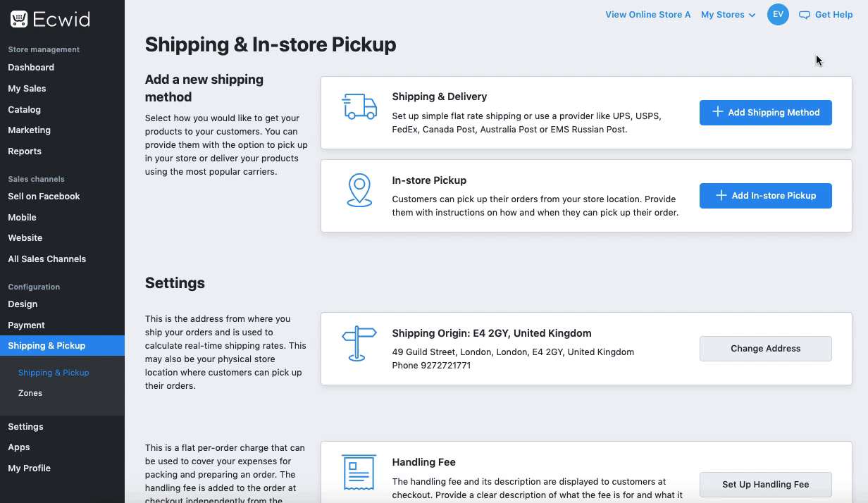Go to Catalog in the sidebar
Viewport: 868px width, 503px height.
pos(25,109)
